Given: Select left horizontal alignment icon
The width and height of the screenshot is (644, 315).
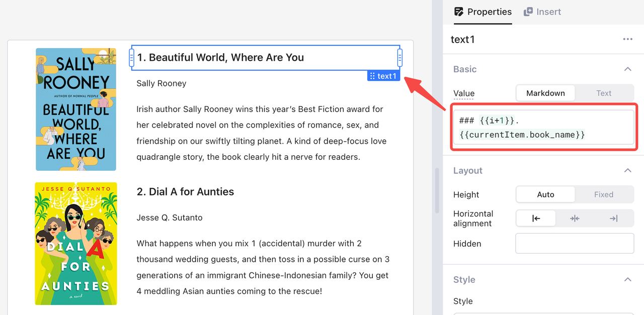Looking at the screenshot, I should [x=536, y=219].
